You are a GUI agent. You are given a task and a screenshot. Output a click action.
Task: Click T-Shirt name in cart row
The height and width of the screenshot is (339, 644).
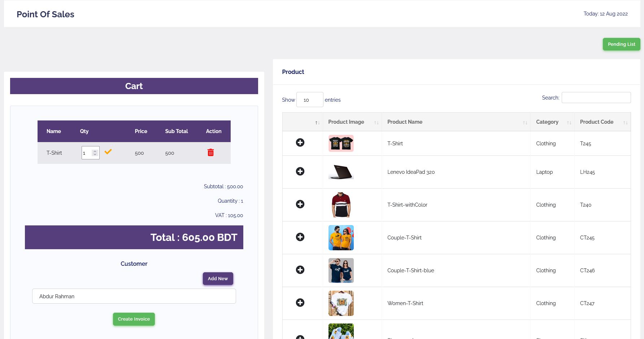coord(54,153)
